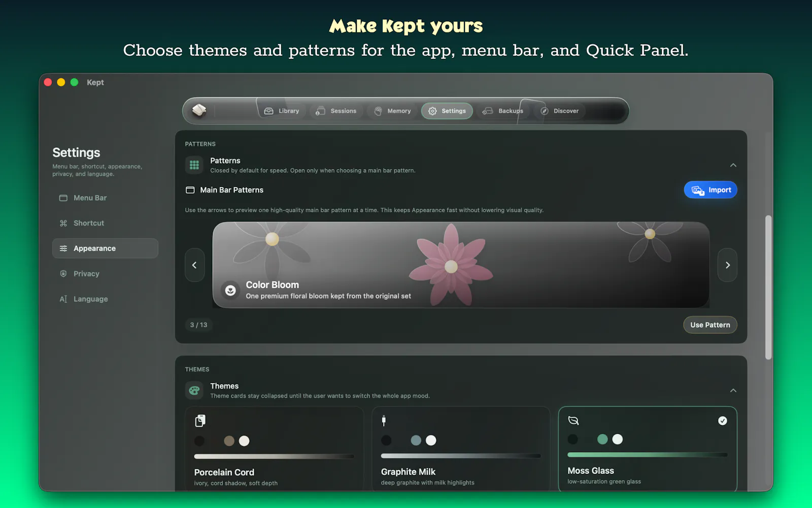Select the Graphite Milk theme name
Viewport: 812px width, 508px height.
pos(409,472)
